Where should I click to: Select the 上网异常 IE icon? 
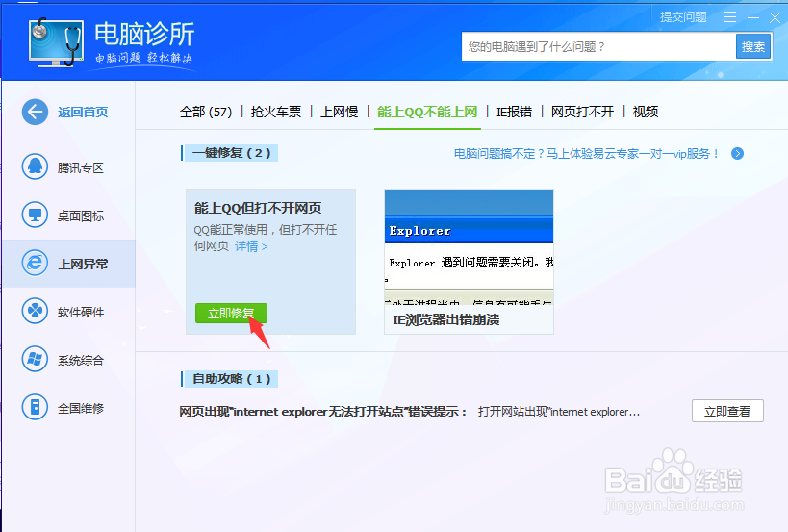click(35, 263)
